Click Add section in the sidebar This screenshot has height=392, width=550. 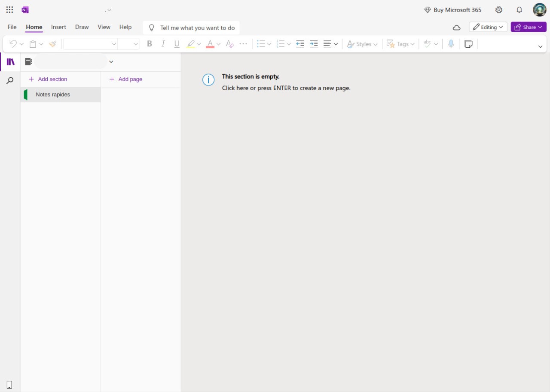pos(47,79)
